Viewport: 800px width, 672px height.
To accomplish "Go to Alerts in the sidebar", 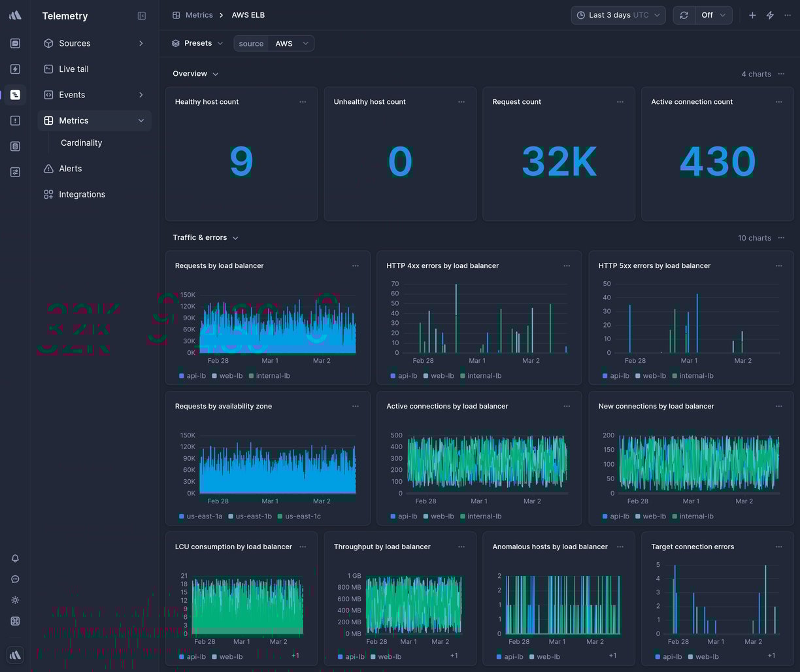I will click(71, 168).
